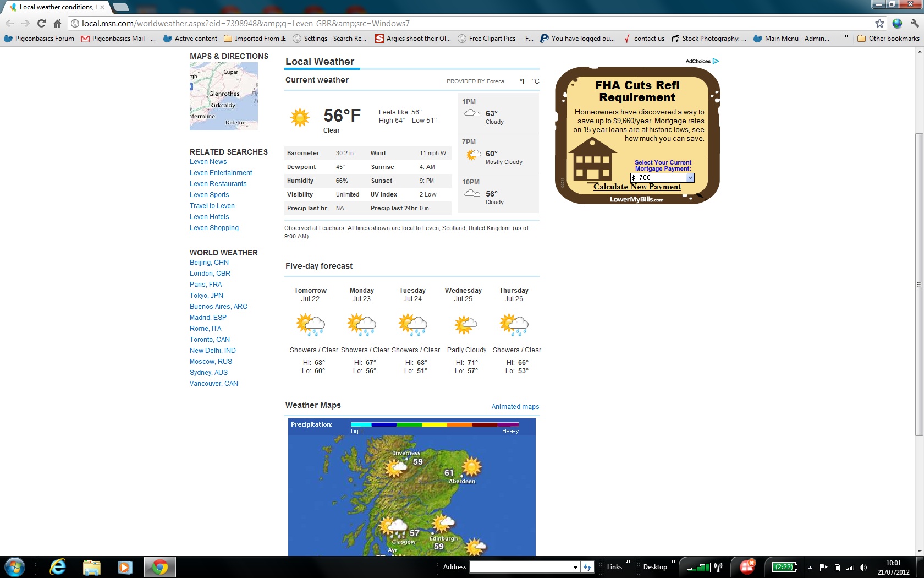The width and height of the screenshot is (924, 578).
Task: Open Pigeonbasics Forum bookmark
Action: [x=39, y=39]
